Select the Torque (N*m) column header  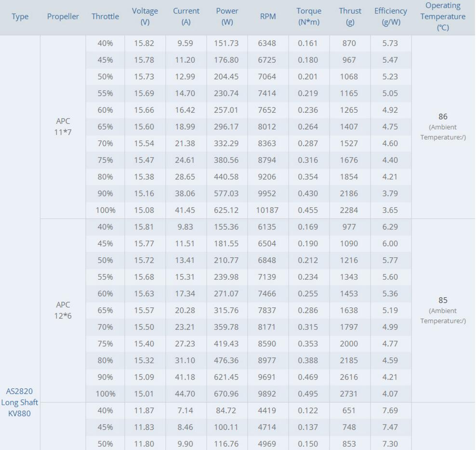click(309, 17)
